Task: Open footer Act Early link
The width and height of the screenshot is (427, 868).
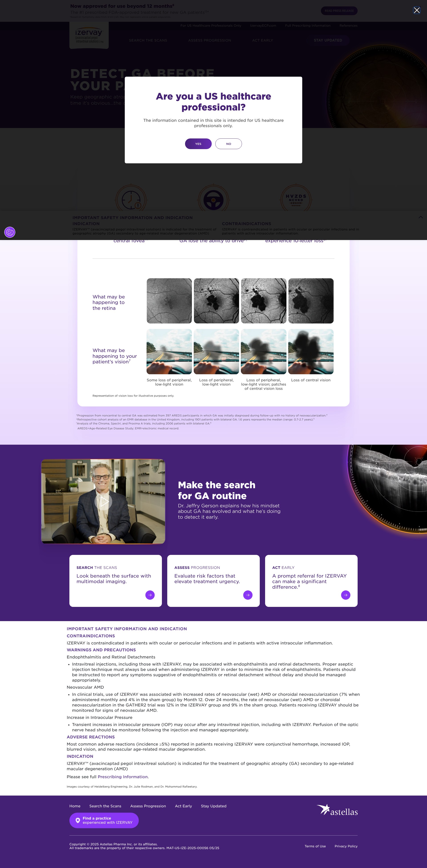Action: 183,806
